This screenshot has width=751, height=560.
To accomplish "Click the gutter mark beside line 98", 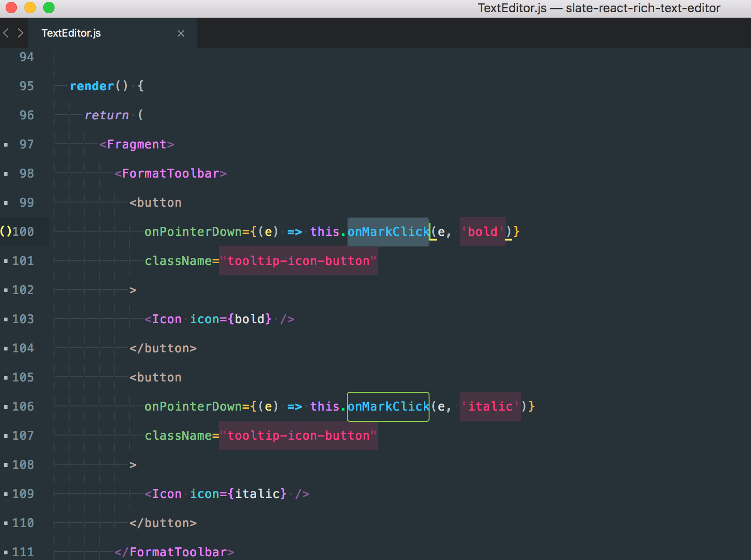I will [6, 174].
